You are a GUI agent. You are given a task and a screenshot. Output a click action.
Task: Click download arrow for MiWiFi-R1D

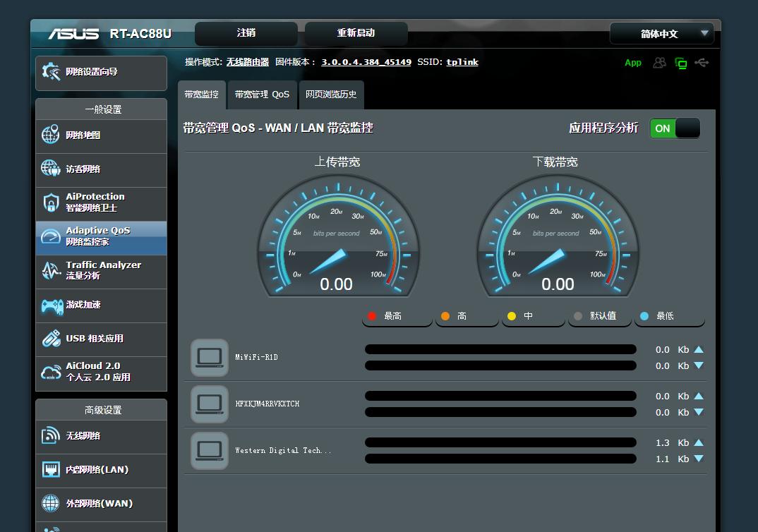[x=698, y=365]
